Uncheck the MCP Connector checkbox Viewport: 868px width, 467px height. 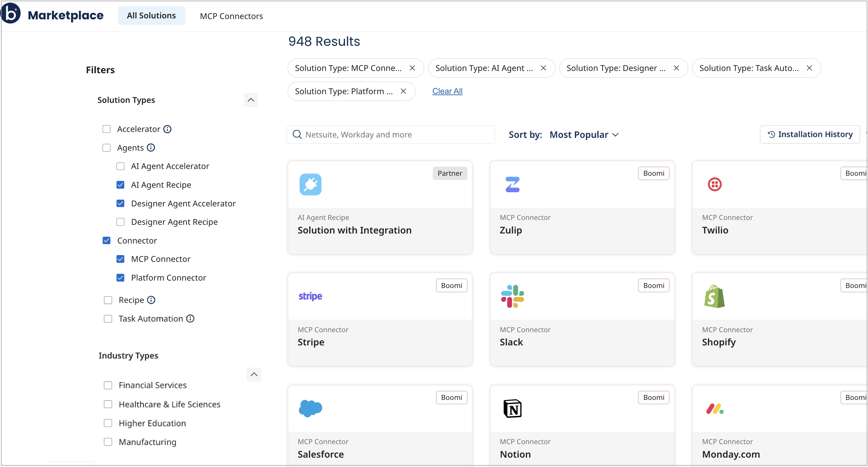click(x=120, y=259)
